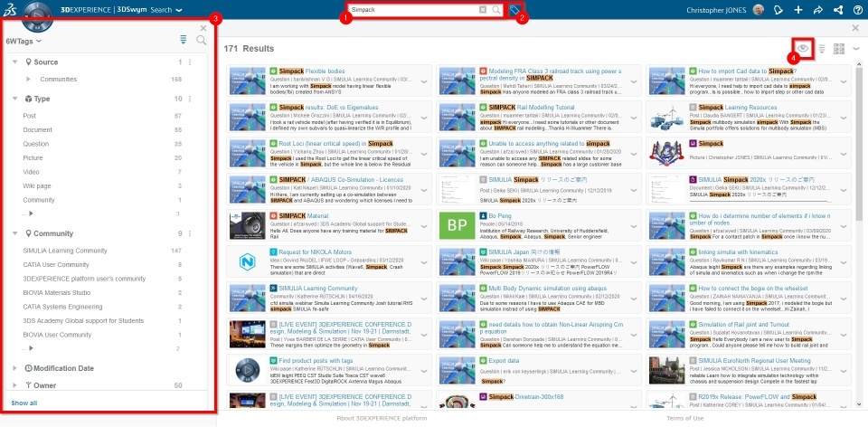The image size is (868, 427).
Task: Filter by Picture type
Action: [x=33, y=157]
